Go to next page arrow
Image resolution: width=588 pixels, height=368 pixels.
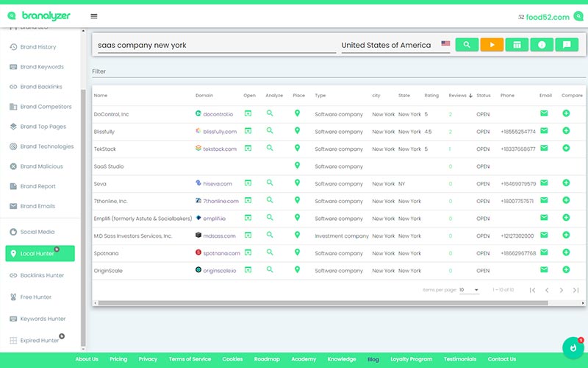click(561, 290)
